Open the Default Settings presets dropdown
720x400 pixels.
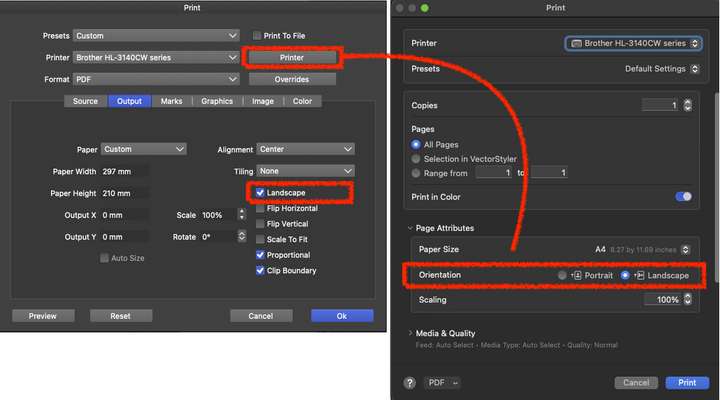pyautogui.click(x=661, y=69)
